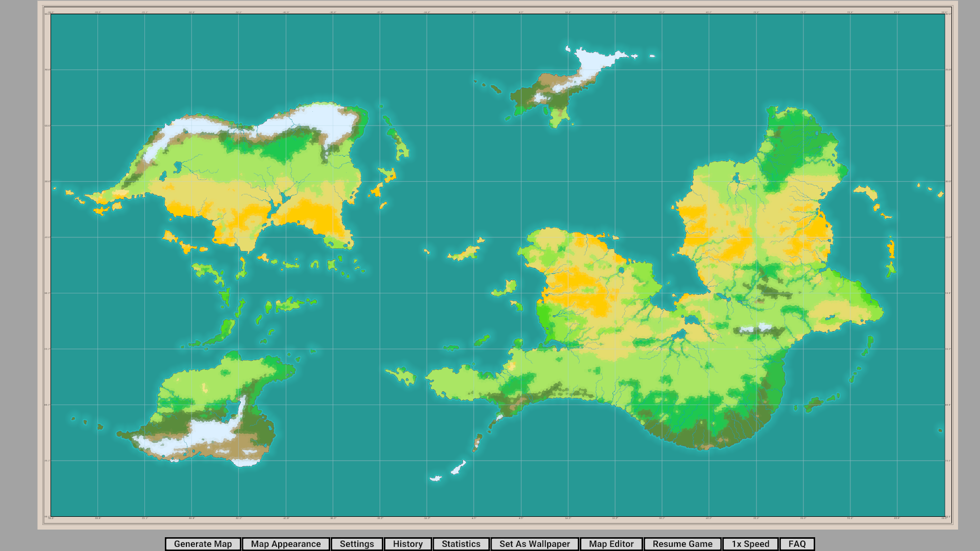The width and height of the screenshot is (980, 551).
Task: View the History panel
Action: click(408, 544)
